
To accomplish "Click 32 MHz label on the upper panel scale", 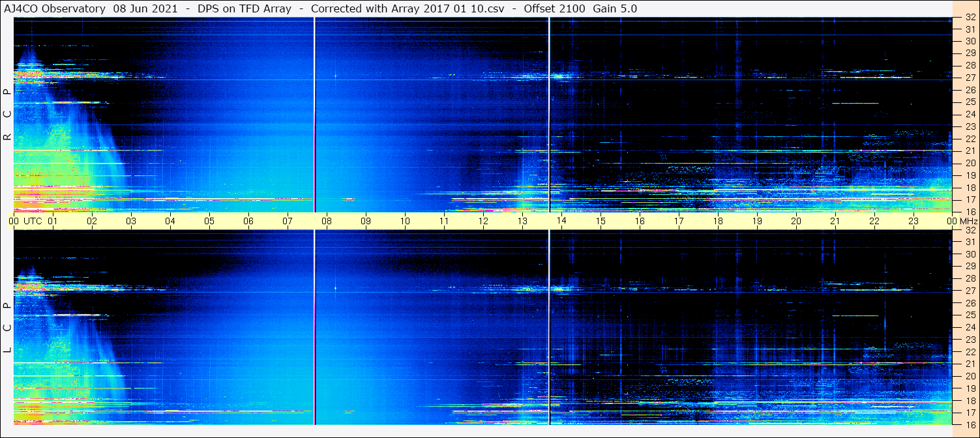I will [x=970, y=18].
